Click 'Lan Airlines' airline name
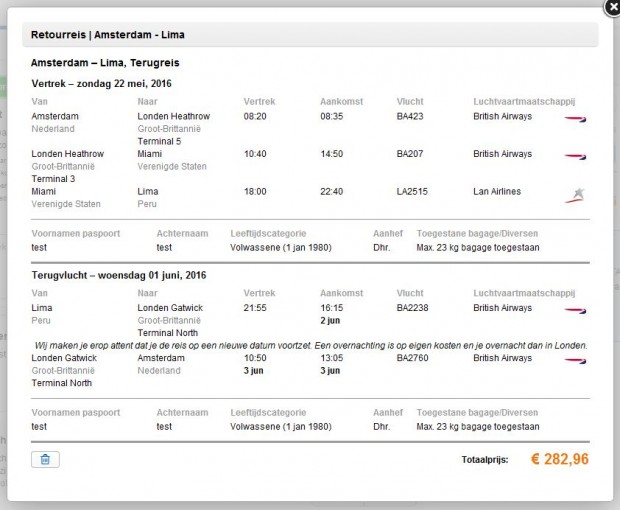Screen dimensions: 620x510 [497, 191]
